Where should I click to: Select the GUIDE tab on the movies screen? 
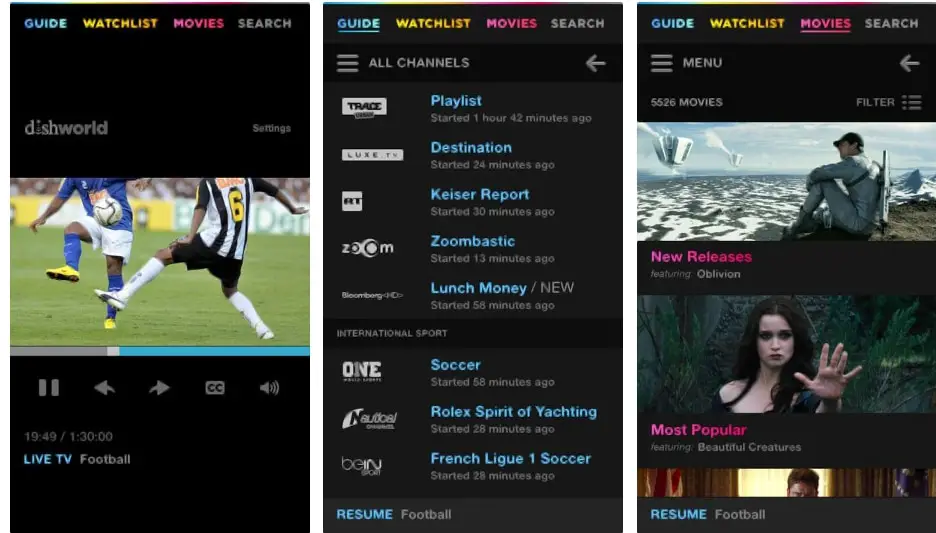672,23
